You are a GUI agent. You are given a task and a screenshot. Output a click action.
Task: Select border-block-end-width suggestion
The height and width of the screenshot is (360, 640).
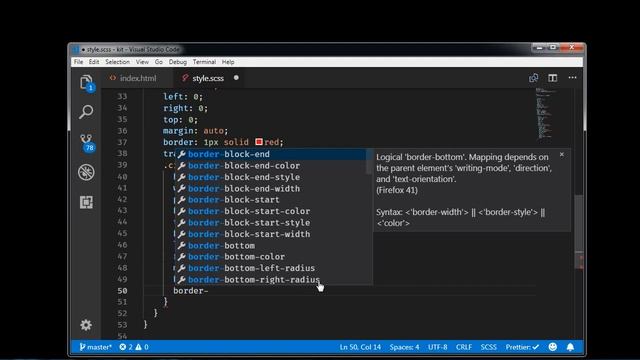271,189
